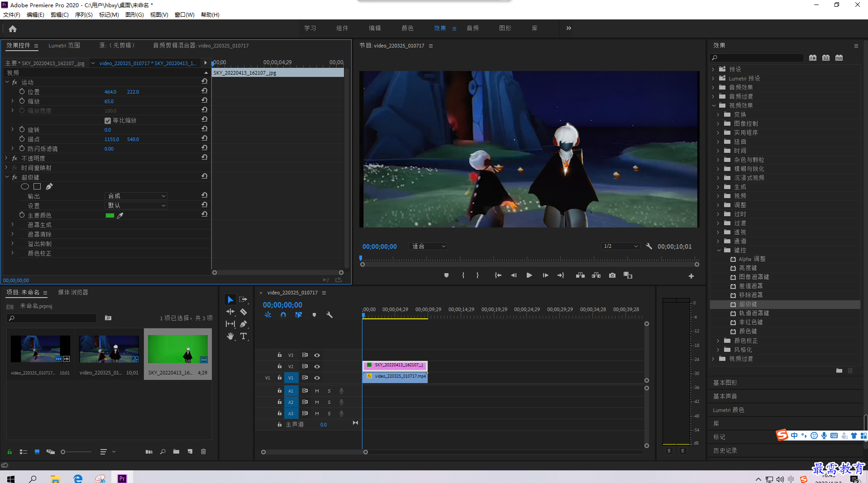This screenshot has width=868, height=483.
Task: Play the program monitor
Action: (x=529, y=275)
